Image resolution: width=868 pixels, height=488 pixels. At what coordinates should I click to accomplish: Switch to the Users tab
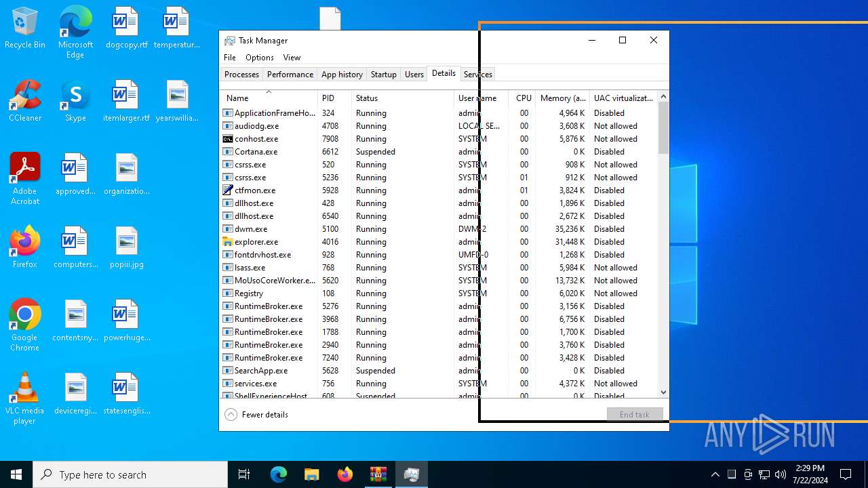tap(414, 75)
